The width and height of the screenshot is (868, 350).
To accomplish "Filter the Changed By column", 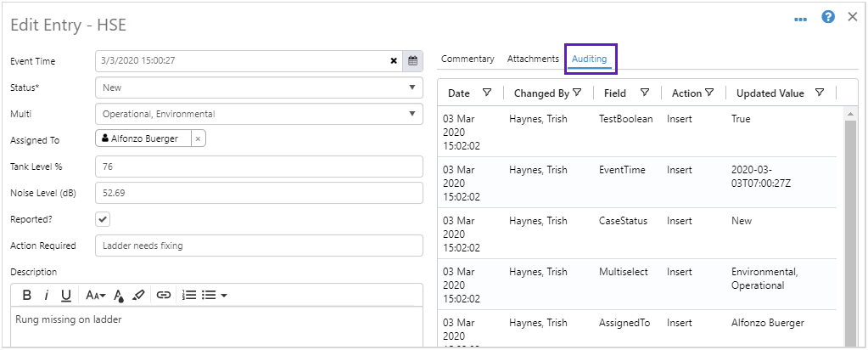I will coord(577,93).
